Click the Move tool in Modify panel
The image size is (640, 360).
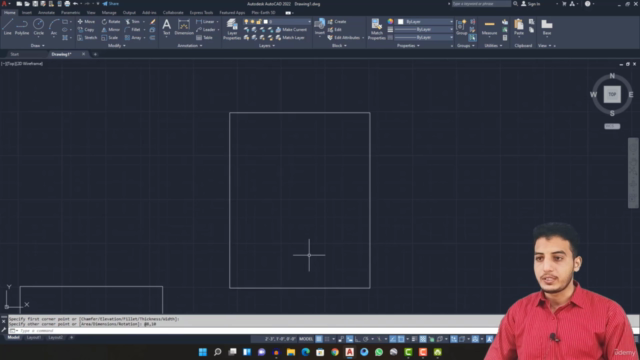click(x=87, y=22)
